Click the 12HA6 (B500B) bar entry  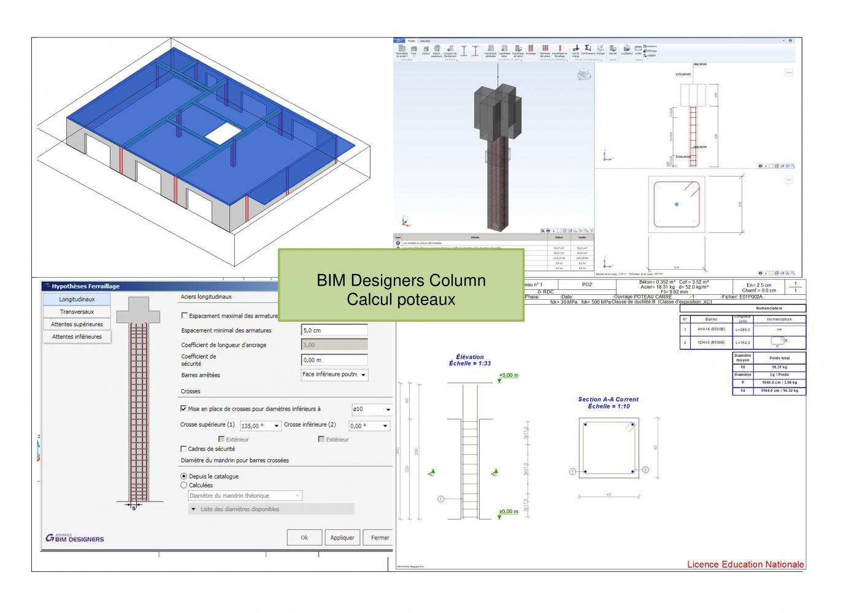pos(711,343)
